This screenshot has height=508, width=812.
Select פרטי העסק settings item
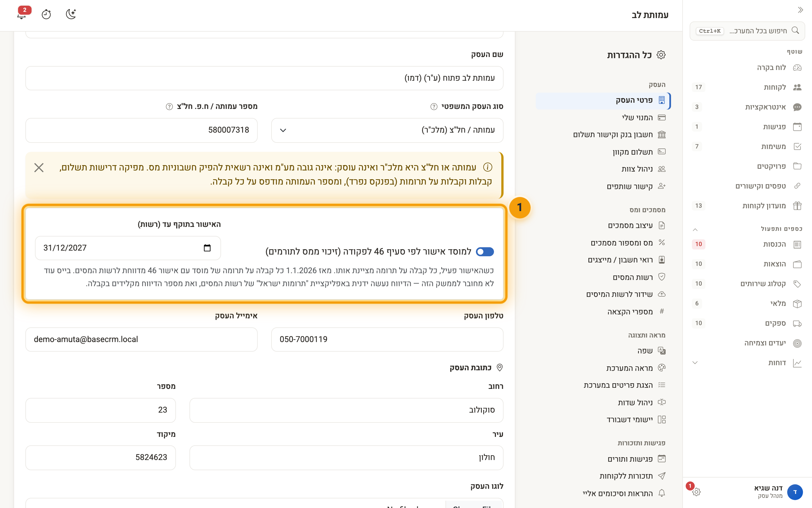603,100
